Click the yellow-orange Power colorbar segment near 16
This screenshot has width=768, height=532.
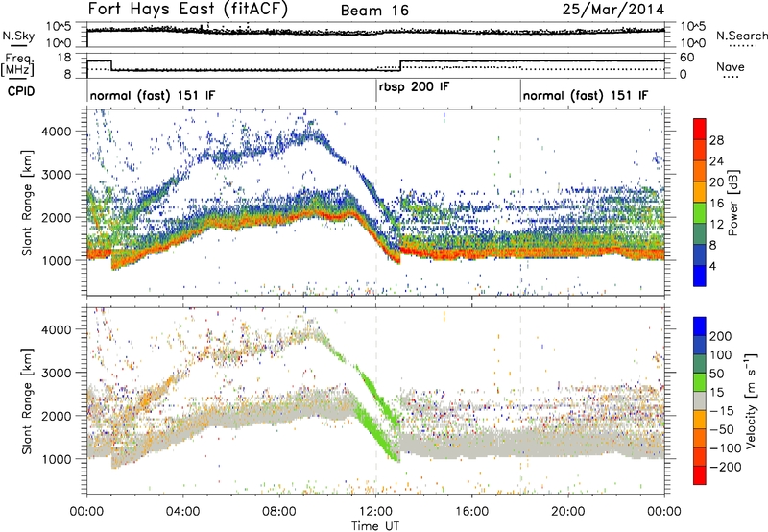[x=700, y=191]
